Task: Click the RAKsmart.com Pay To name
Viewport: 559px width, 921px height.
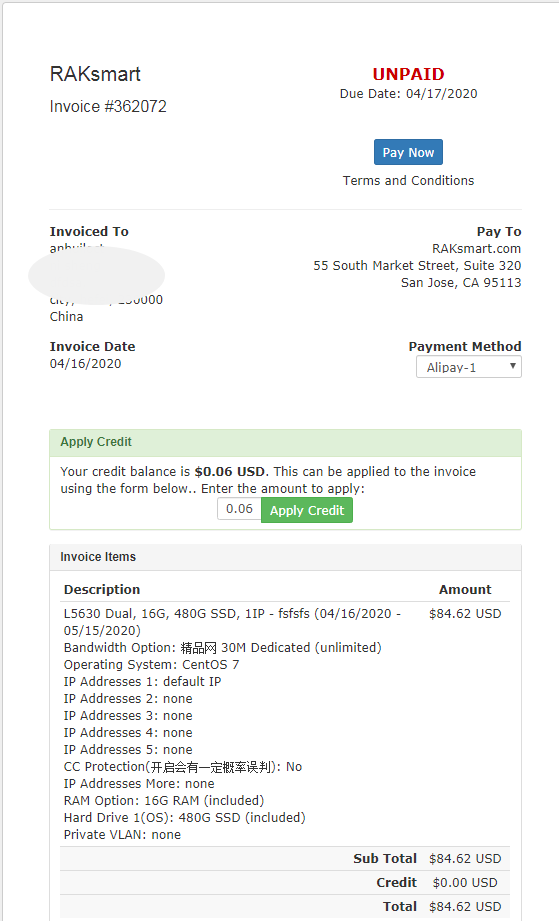Action: pos(476,248)
